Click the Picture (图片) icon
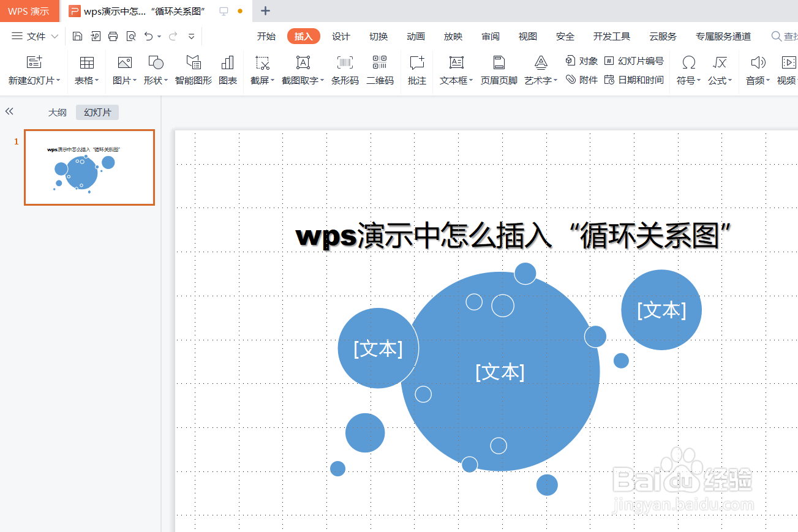798x532 pixels. click(x=124, y=62)
